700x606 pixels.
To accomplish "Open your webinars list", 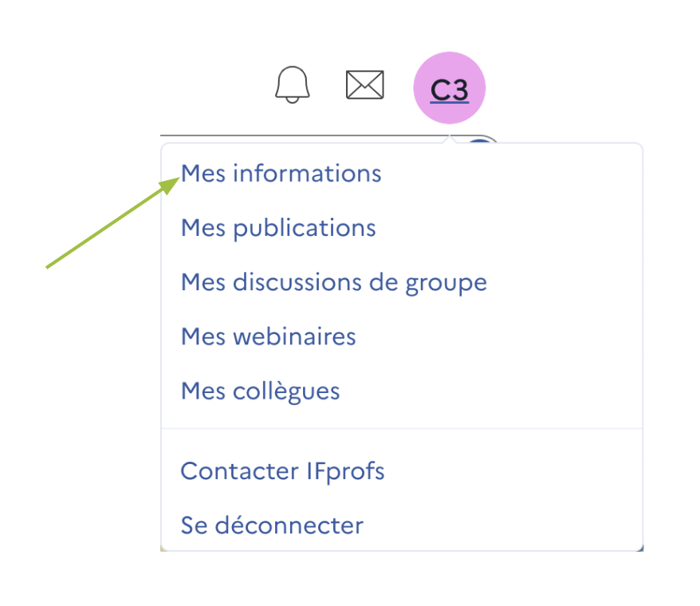I will [x=268, y=336].
